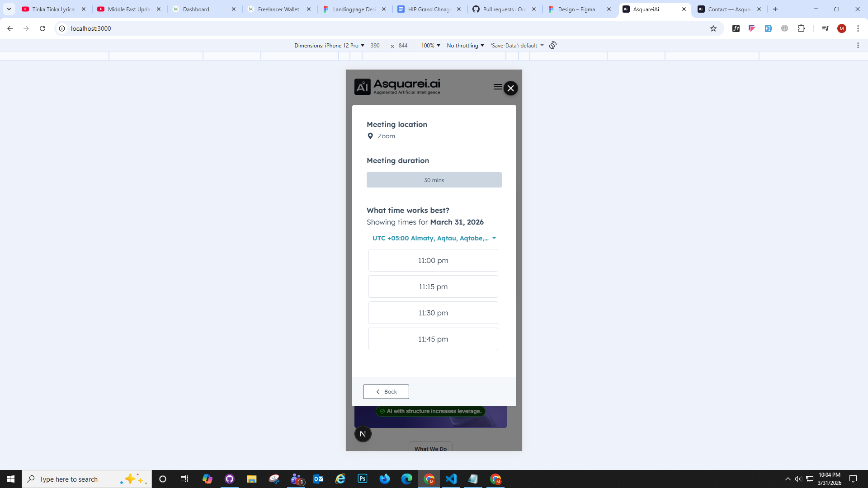
Task: Open the Windows Start menu
Action: coord(11,479)
